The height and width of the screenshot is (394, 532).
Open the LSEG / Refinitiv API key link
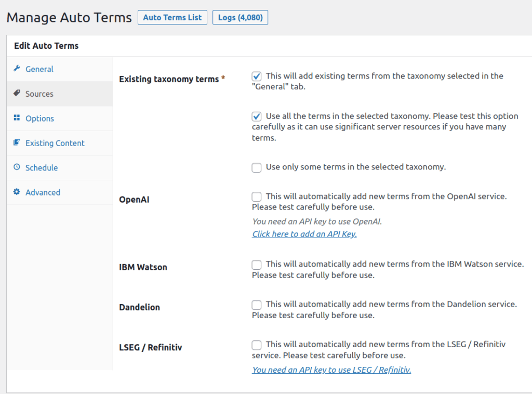point(331,370)
